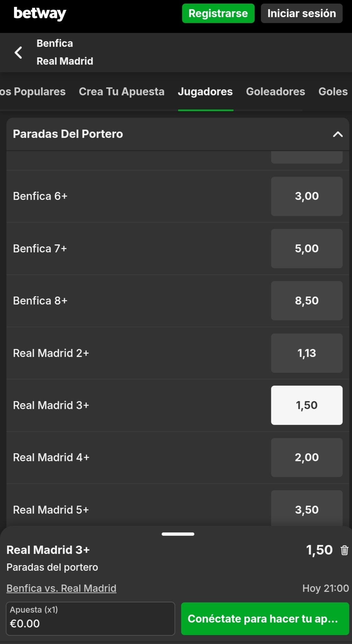The height and width of the screenshot is (644, 352).
Task: Delete Real Madrid 3+ selection with trash icon
Action: (344, 550)
